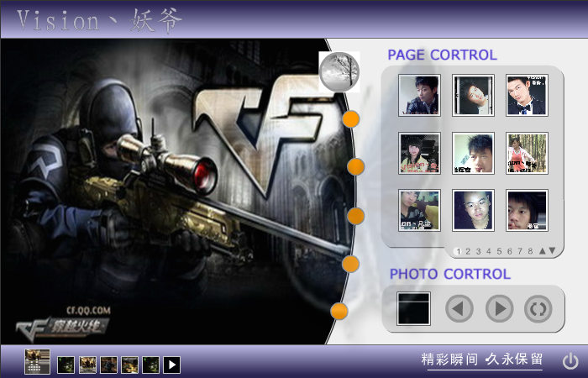This screenshot has width=588, height=378.
Task: Click the previous photo arrow button
Action: click(459, 308)
